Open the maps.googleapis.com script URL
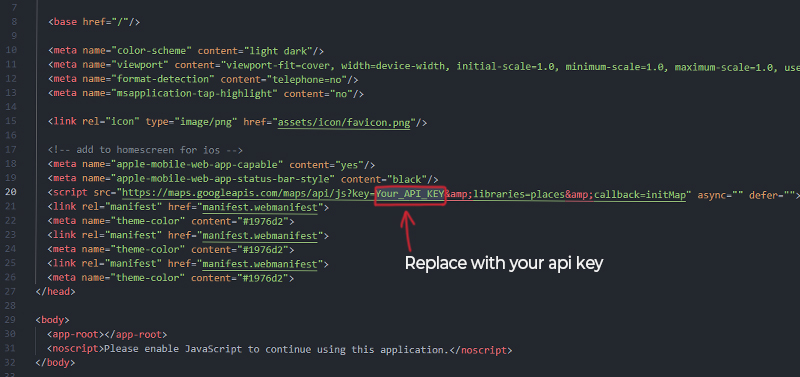This screenshot has width=800, height=377. [x=404, y=194]
